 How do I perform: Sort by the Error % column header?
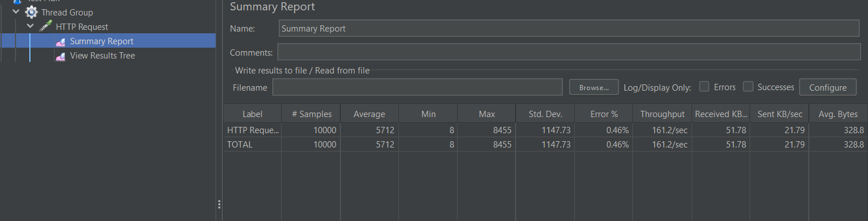(602, 114)
